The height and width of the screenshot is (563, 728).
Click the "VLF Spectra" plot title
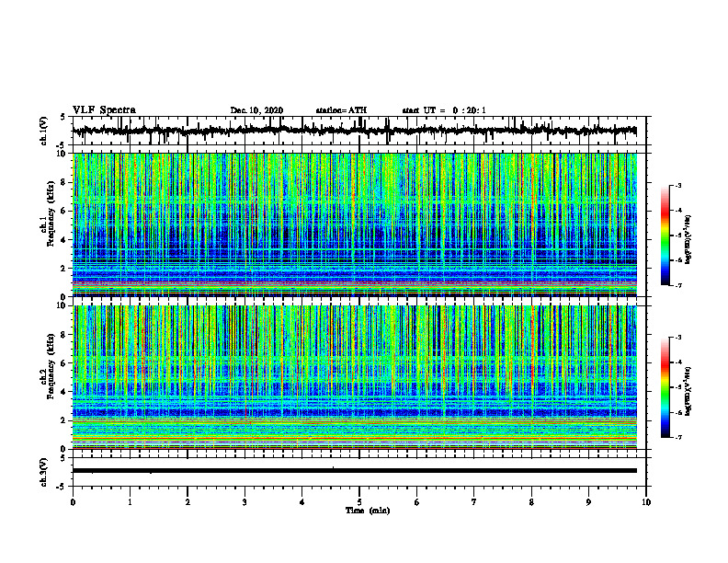point(104,110)
